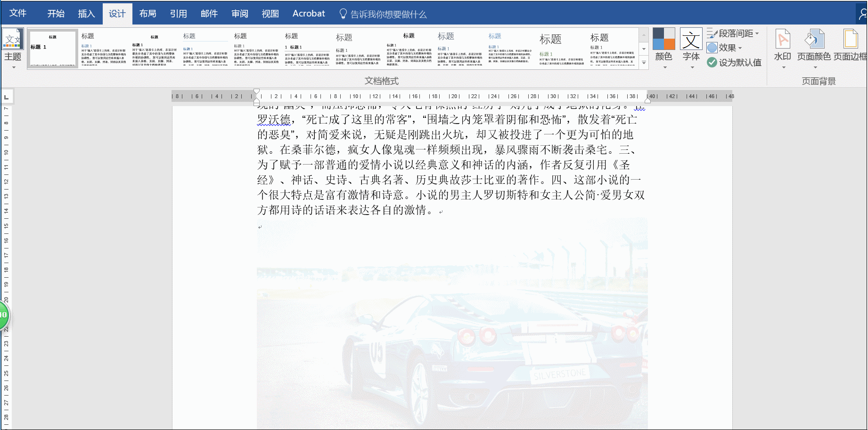The width and height of the screenshot is (868, 430).
Task: Open the 段落间距 dropdown arrow
Action: tap(757, 33)
